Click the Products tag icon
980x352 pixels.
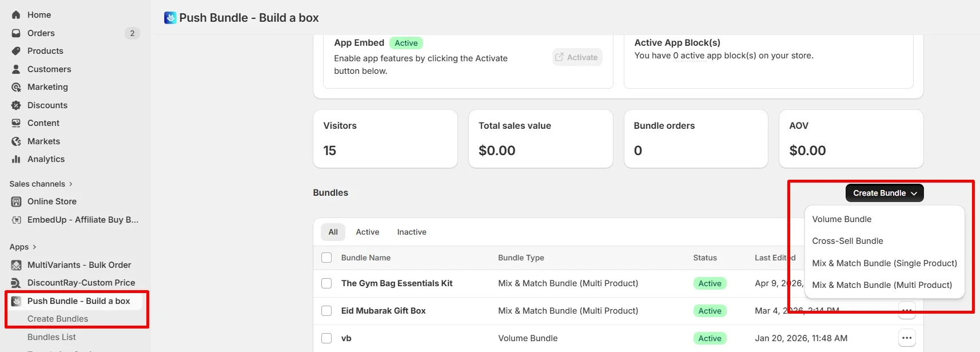pyautogui.click(x=16, y=51)
